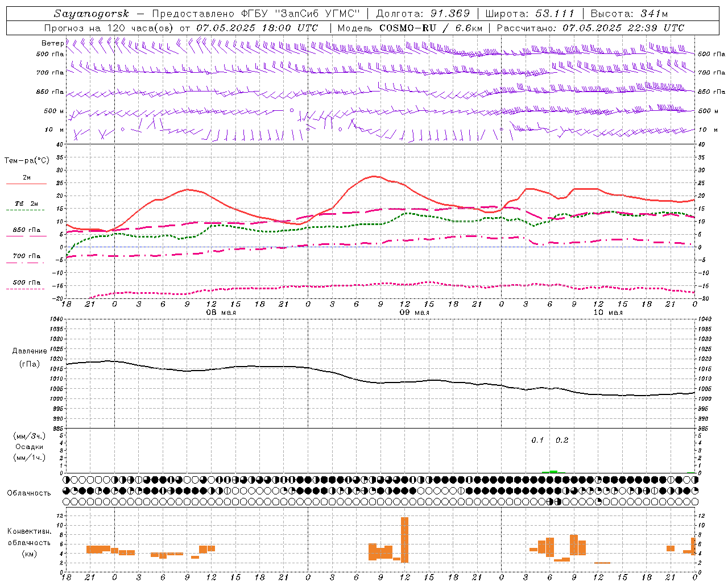The image size is (728, 582).
Task: Click the 'Облачность' cloud cover label
Action: click(x=29, y=493)
